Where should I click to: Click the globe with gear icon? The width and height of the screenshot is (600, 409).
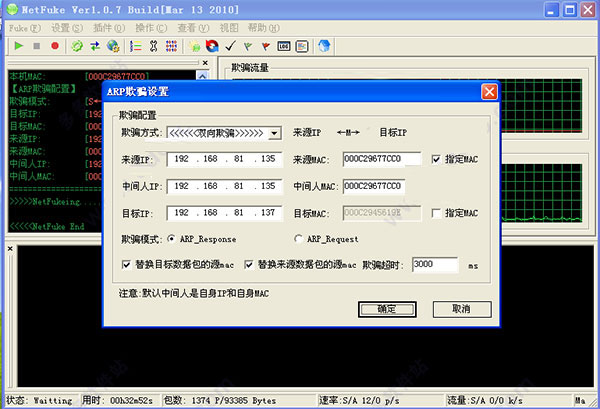click(113, 46)
